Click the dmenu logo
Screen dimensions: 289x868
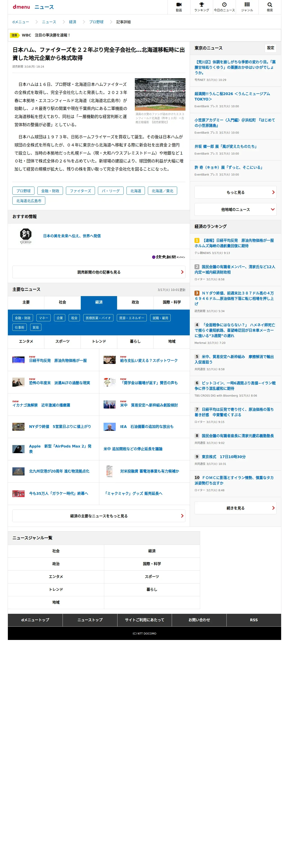[21, 7]
